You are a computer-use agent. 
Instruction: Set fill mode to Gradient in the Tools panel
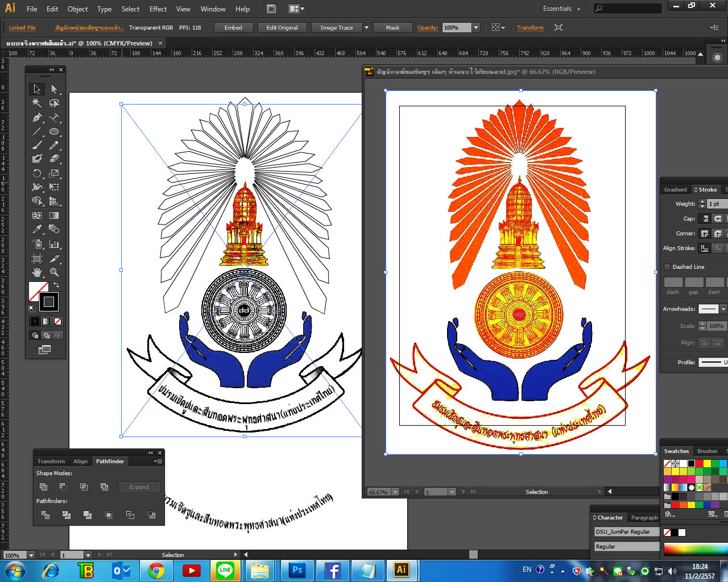[46, 321]
